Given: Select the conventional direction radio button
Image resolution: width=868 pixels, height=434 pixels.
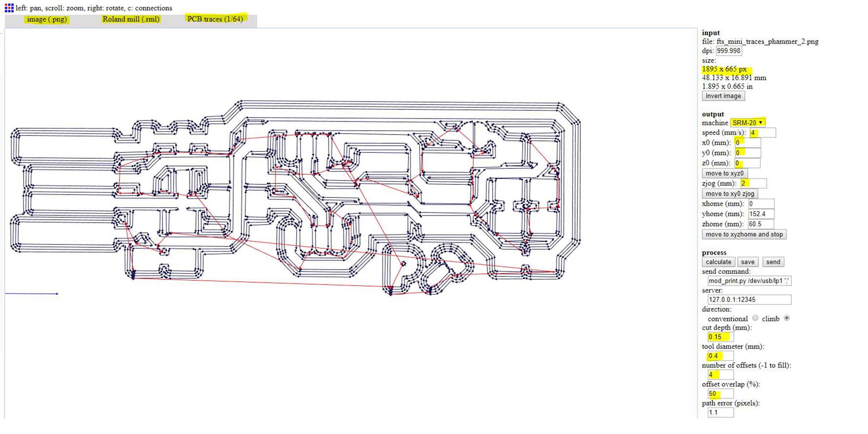Looking at the screenshot, I should pos(755,318).
